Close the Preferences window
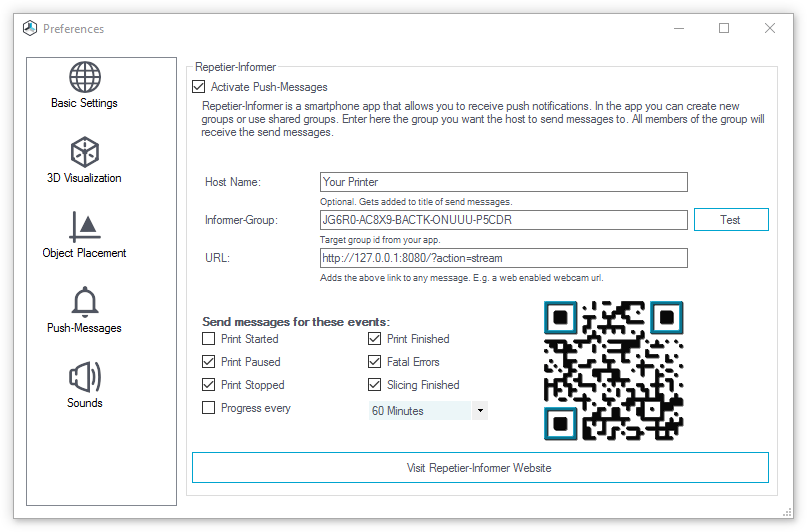The height and width of the screenshot is (532, 807). coord(770,28)
